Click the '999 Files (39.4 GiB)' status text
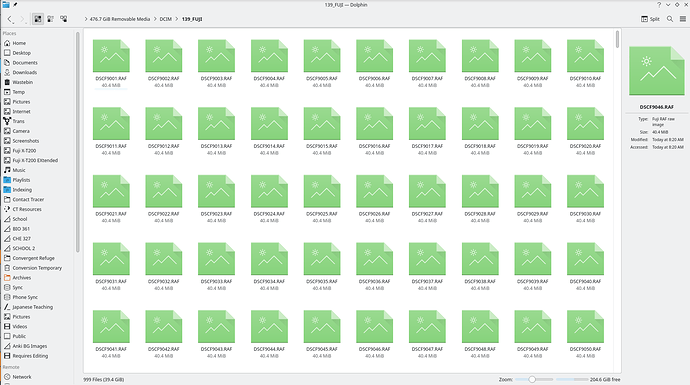Screen dimensions: 690x385 tap(104, 379)
